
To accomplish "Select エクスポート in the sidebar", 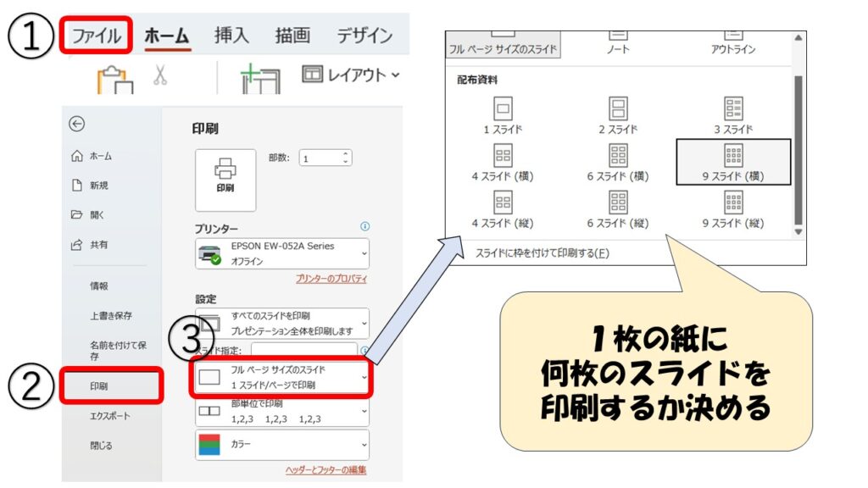I will pos(109,416).
